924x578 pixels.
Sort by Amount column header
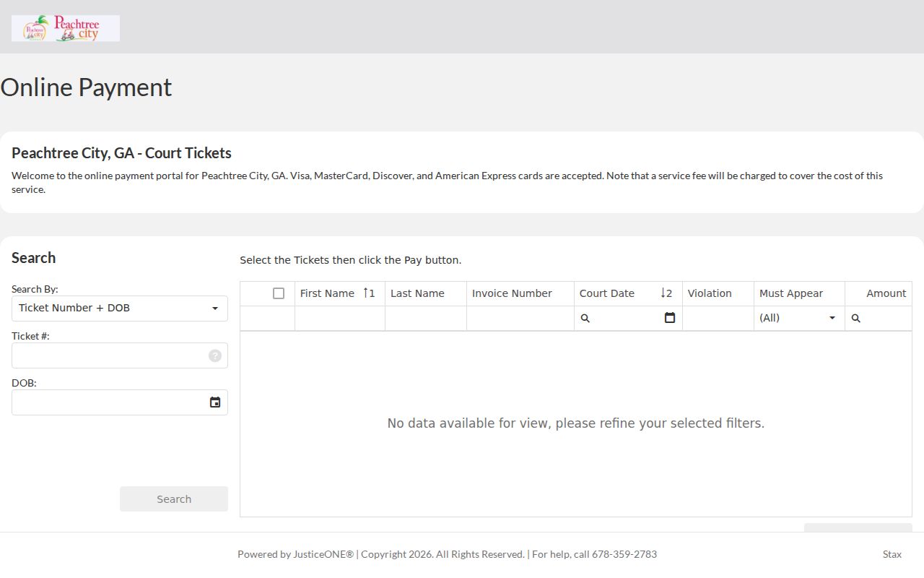point(879,293)
